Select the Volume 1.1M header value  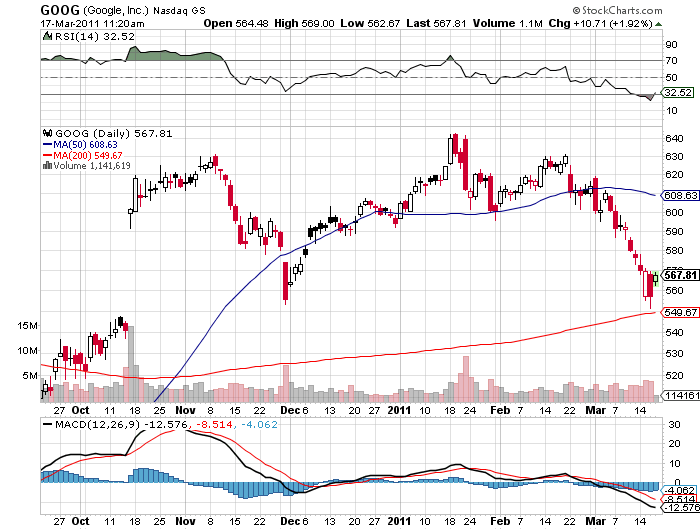[508, 23]
